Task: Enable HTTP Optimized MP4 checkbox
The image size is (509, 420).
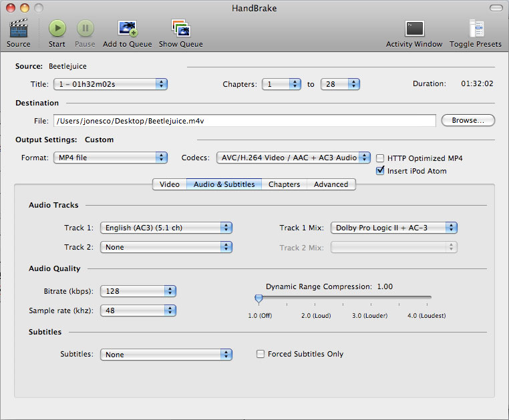Action: point(380,158)
